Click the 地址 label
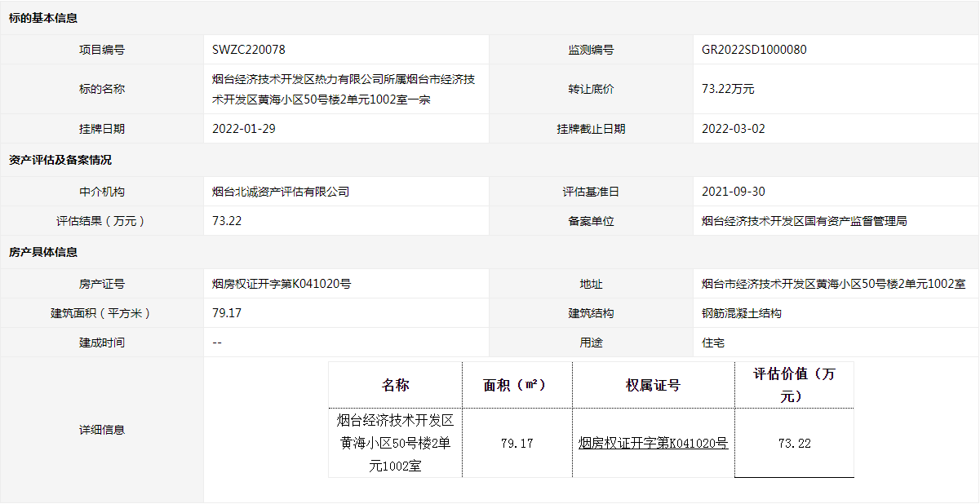The height and width of the screenshot is (504, 980). pyautogui.click(x=591, y=284)
